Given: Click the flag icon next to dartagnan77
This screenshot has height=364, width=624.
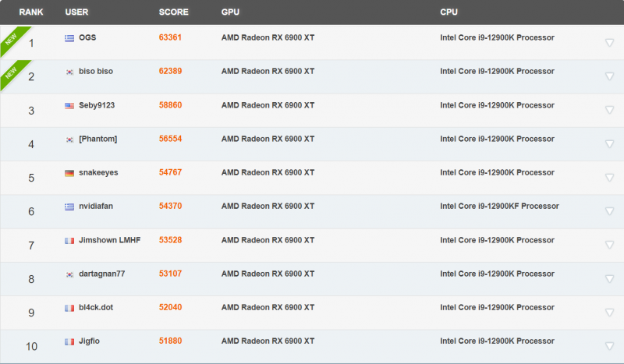Looking at the screenshot, I should pyautogui.click(x=69, y=274).
